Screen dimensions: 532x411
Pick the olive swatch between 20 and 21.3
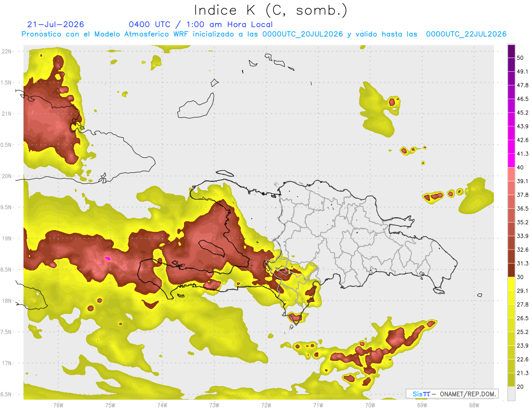(x=511, y=380)
